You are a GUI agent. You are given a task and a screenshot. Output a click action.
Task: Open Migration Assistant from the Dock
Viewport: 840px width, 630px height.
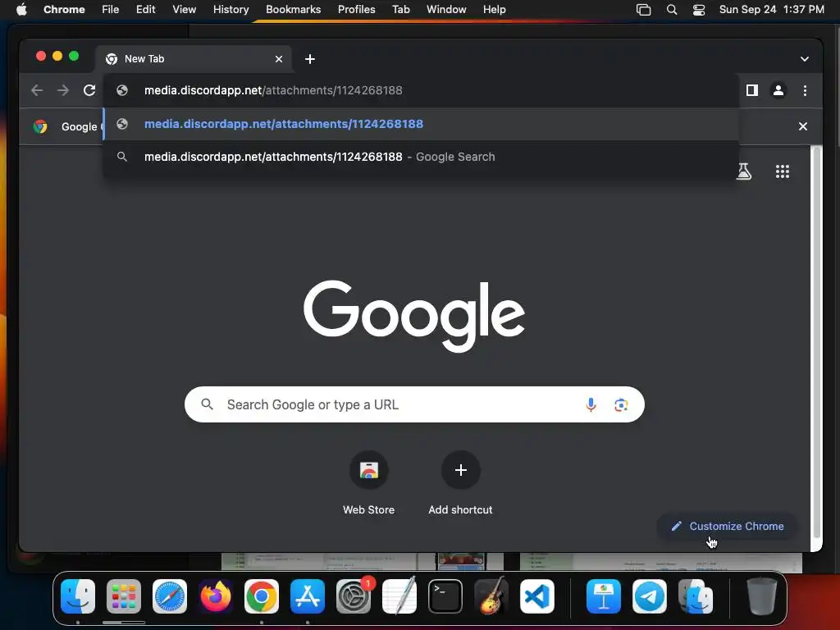click(696, 596)
